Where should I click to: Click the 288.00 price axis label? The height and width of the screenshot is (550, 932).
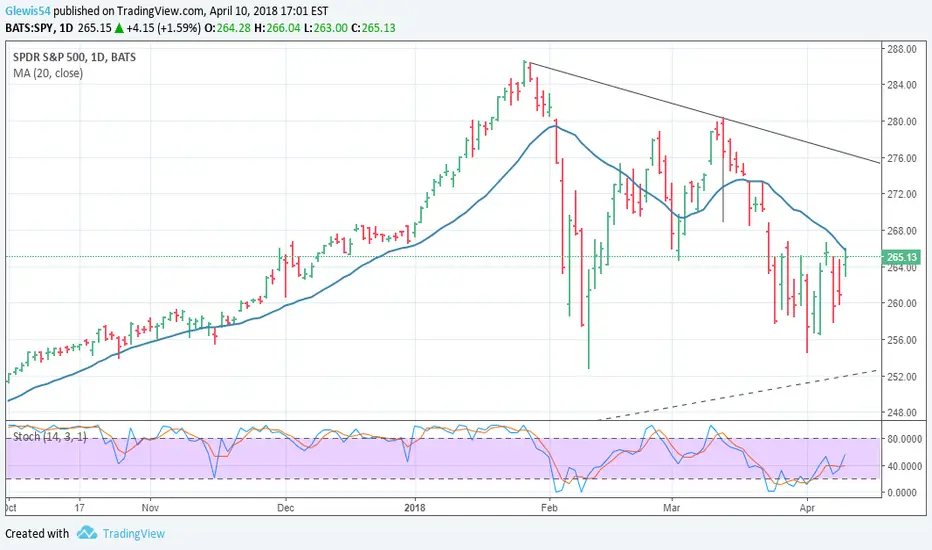click(902, 49)
